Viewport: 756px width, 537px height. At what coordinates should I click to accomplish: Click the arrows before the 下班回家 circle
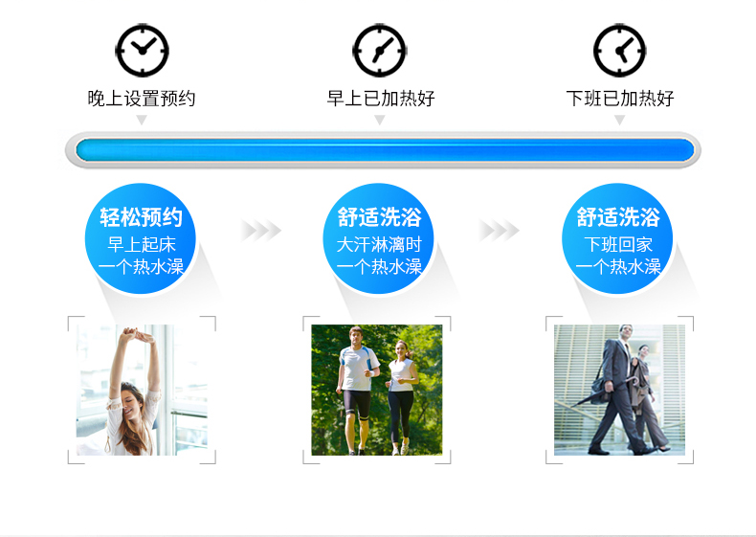[499, 231]
